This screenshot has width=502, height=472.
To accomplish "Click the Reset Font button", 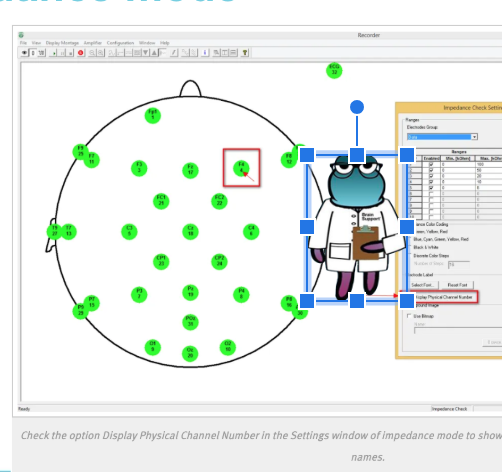I will tap(457, 285).
